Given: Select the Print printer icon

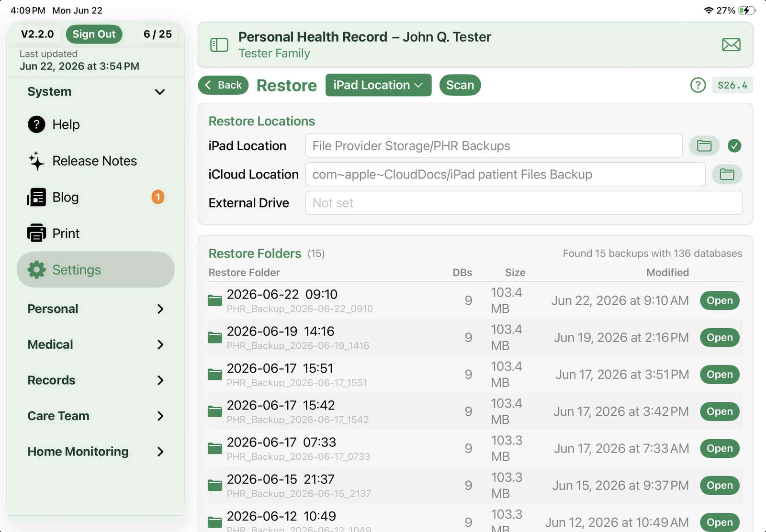Looking at the screenshot, I should pyautogui.click(x=36, y=233).
